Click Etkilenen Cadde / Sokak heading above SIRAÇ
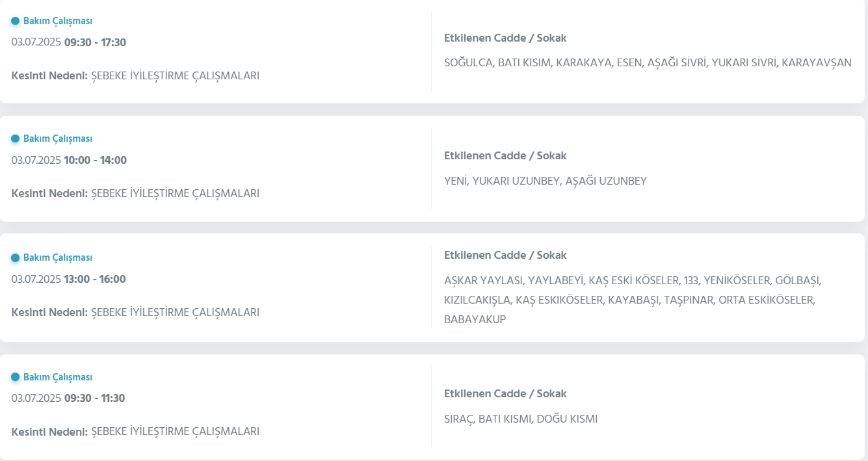Image resolution: width=868 pixels, height=461 pixels. pyautogui.click(x=505, y=393)
